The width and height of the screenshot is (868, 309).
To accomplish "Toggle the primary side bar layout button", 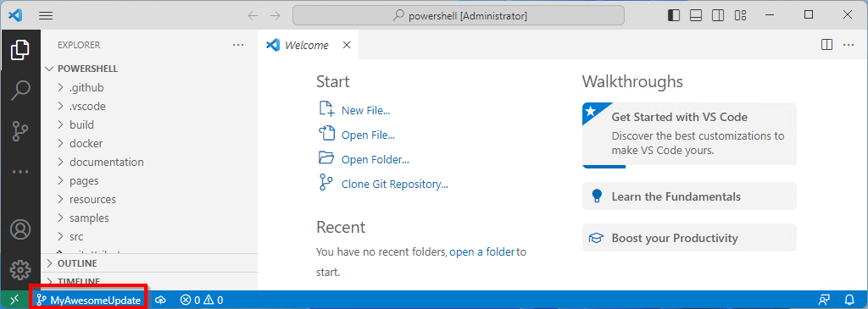I will point(674,15).
